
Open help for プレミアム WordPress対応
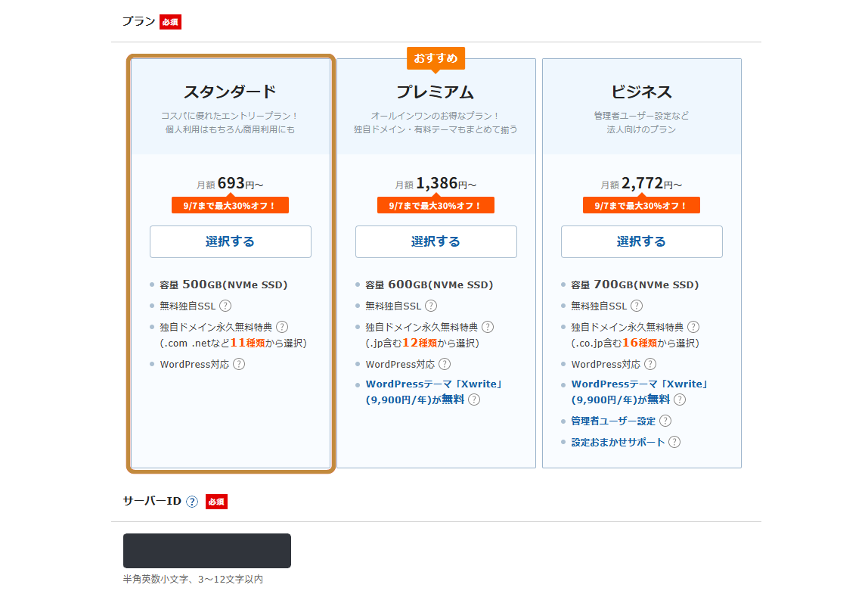click(445, 364)
